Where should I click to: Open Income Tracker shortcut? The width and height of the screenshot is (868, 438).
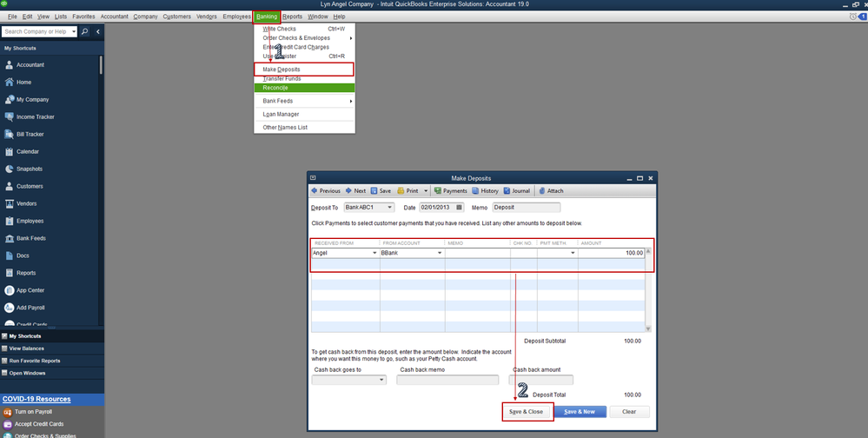(36, 116)
